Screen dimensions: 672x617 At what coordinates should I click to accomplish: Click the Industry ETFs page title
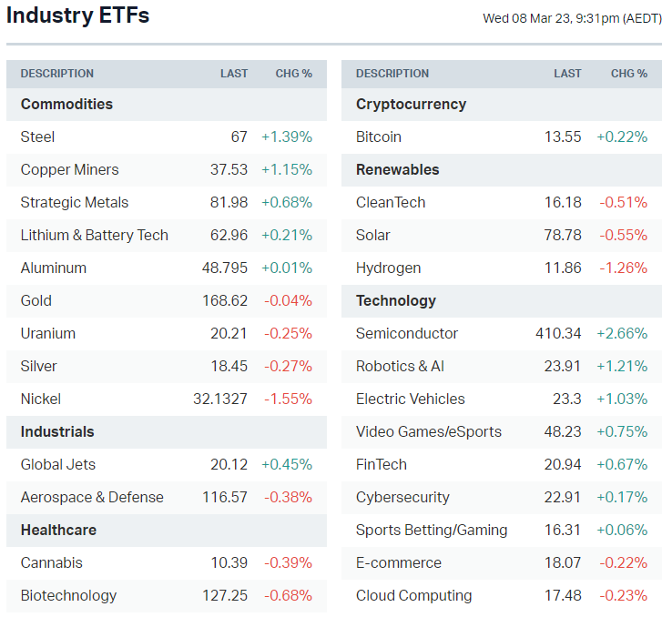click(78, 15)
